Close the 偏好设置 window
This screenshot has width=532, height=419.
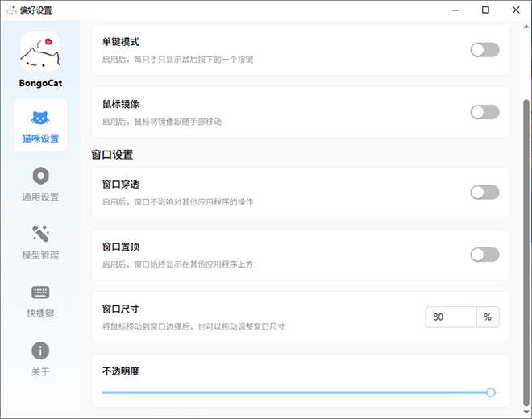tap(516, 10)
